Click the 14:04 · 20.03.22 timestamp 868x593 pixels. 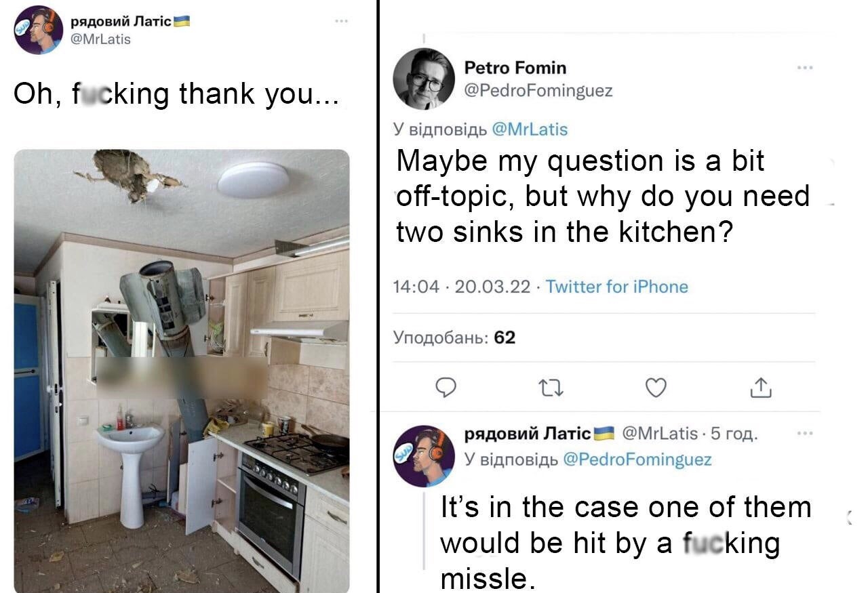tap(461, 287)
